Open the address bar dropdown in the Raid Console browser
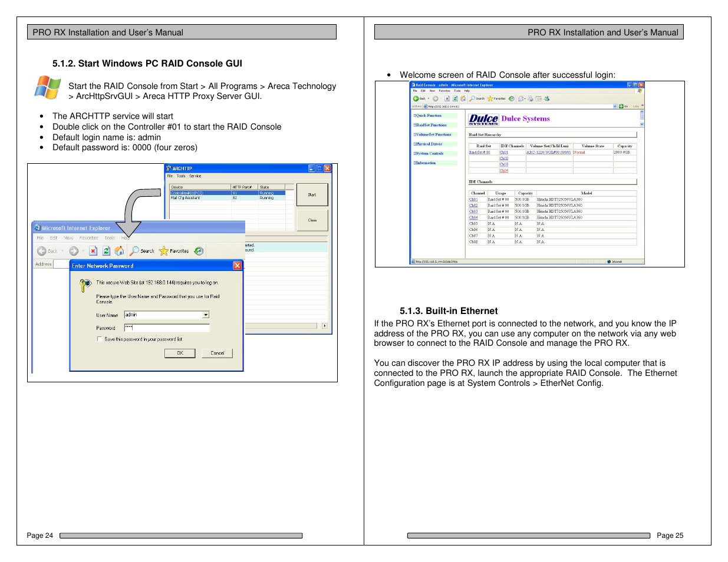728x562 pixels. point(615,107)
